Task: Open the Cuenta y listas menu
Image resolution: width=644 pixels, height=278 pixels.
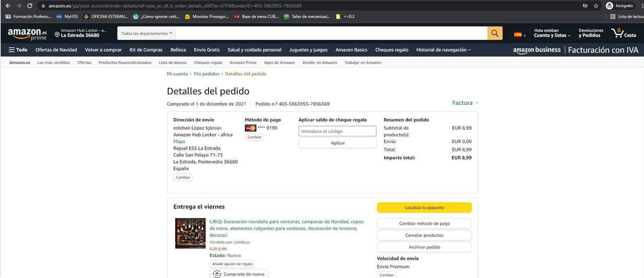Action: click(x=553, y=33)
